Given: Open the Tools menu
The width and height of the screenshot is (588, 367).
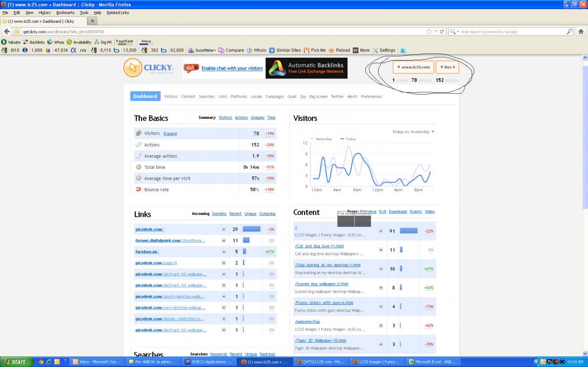Looking at the screenshot, I should pyautogui.click(x=84, y=12).
